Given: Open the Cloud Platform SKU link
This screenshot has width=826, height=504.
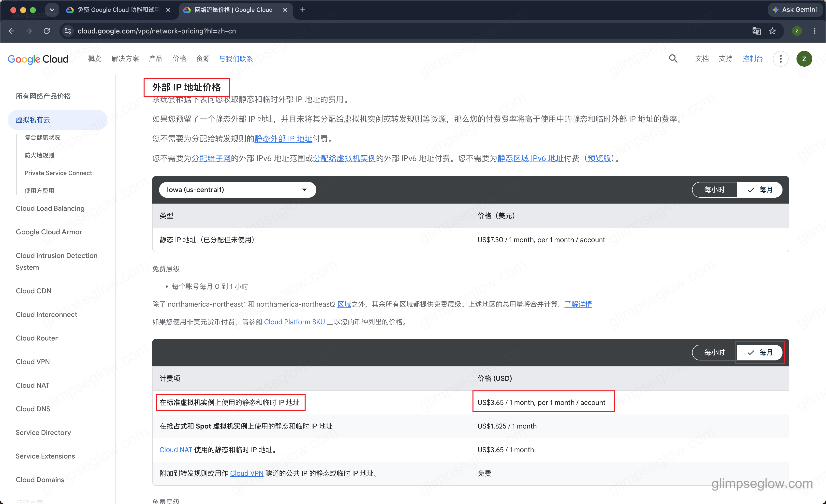Looking at the screenshot, I should click(x=294, y=322).
